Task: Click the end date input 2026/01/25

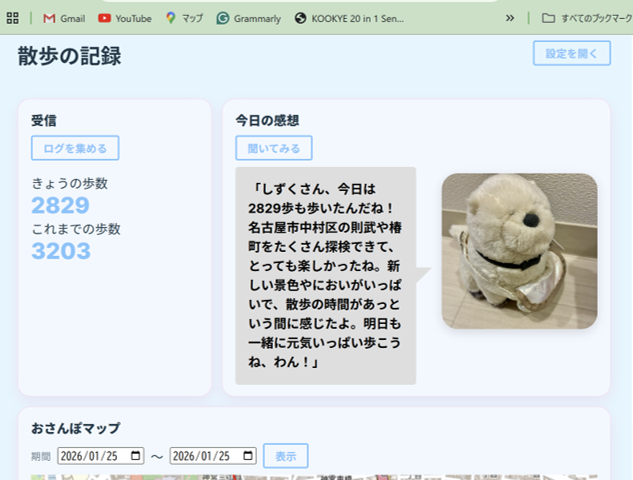Action: point(213,456)
